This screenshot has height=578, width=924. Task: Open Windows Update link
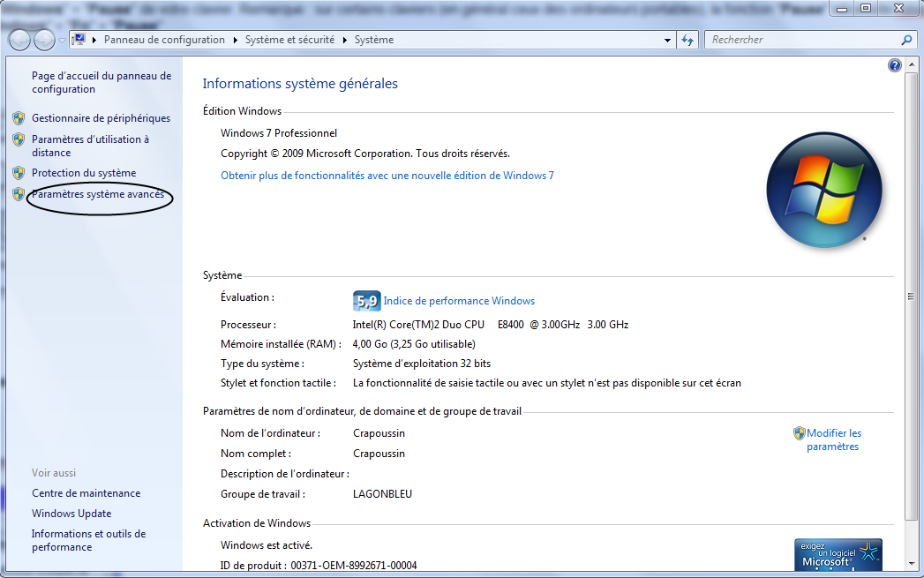coord(71,514)
